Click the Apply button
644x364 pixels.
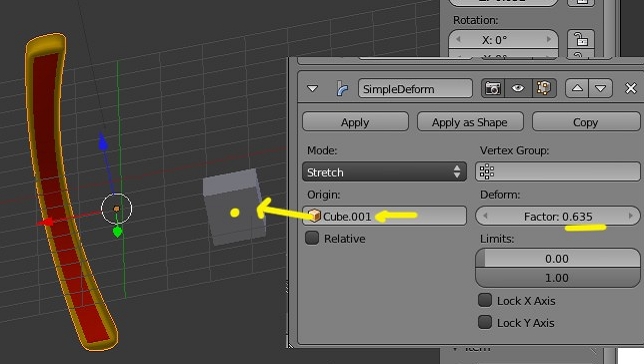click(355, 122)
